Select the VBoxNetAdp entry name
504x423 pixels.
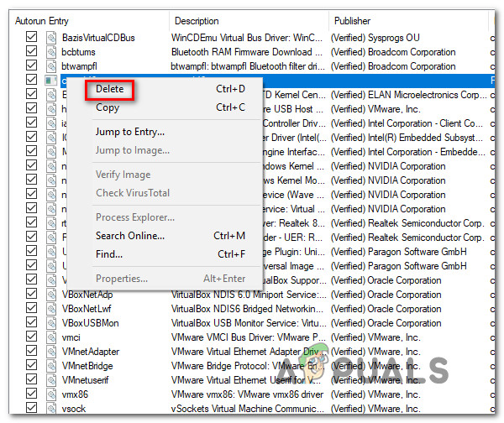[87, 295]
